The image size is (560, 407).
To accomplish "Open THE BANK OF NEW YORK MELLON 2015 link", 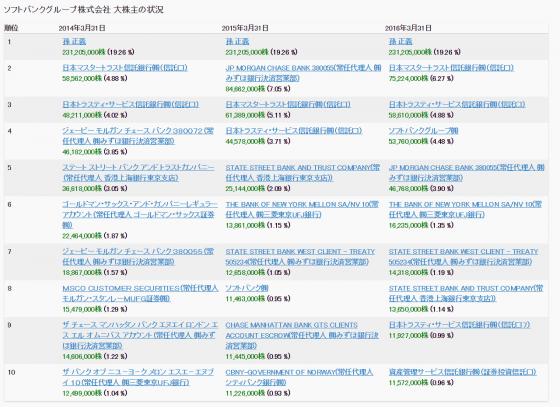I will 302,210.
